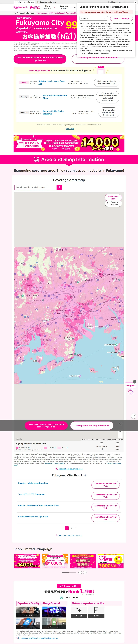Open Rakuten Mobile Takehara Shop link
The width and height of the screenshot is (138, 644).
pos(55,97)
